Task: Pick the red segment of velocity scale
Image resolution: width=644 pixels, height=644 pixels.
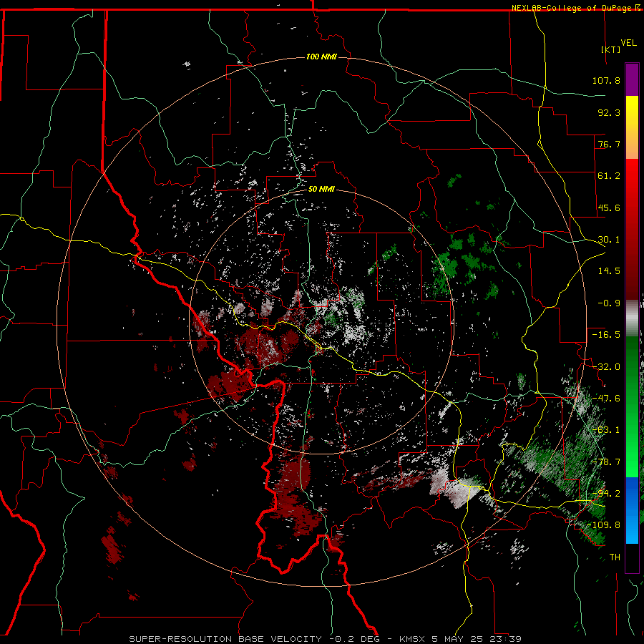Action: (x=632, y=229)
